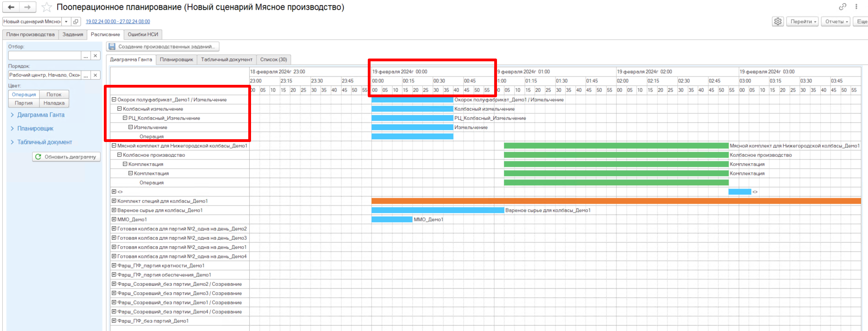
Task: Expand the Перейти dropdown menu
Action: (x=803, y=22)
